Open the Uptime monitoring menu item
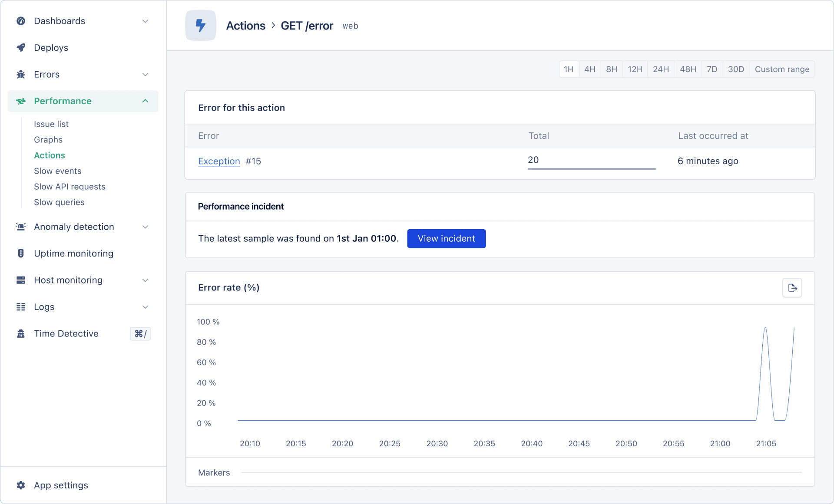 point(73,254)
